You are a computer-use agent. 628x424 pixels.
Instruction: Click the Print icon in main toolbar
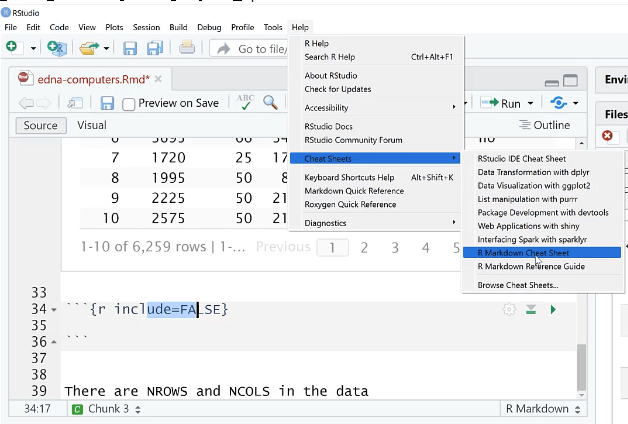point(187,48)
